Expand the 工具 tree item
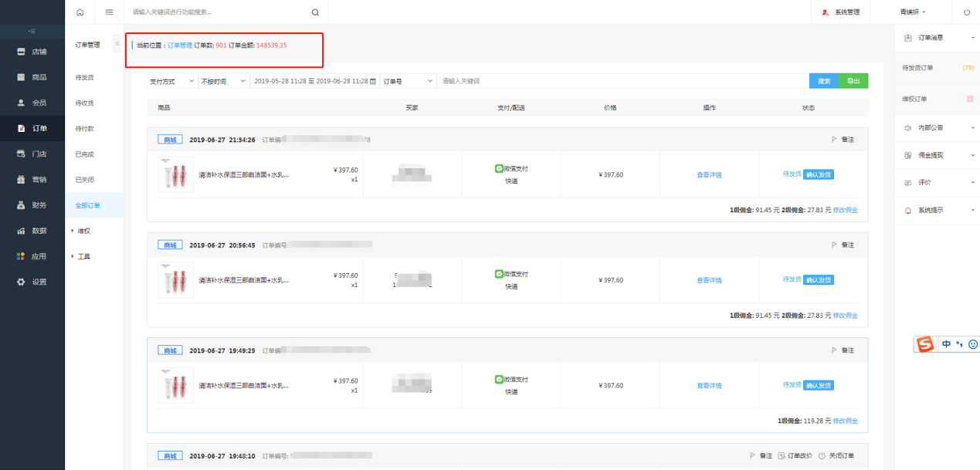This screenshot has width=980, height=470. coord(81,256)
